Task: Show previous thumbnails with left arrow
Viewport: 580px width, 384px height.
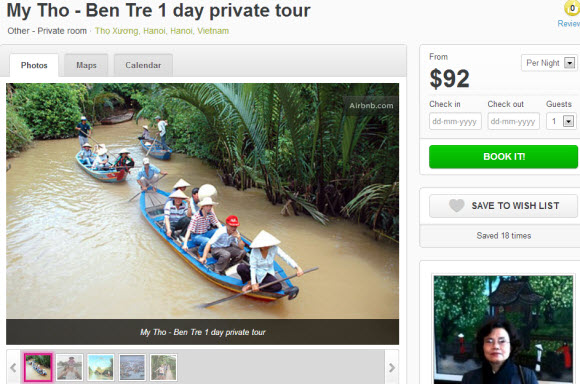Action: click(13, 367)
